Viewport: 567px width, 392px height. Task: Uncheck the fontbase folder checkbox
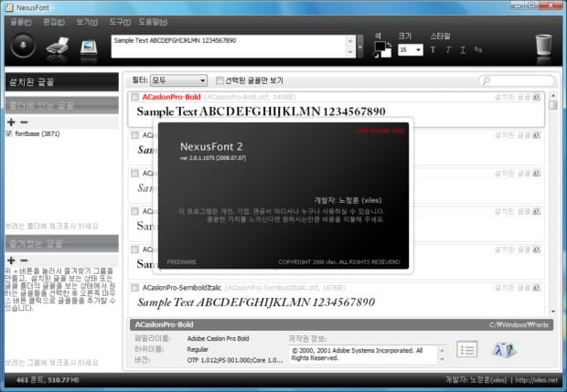coord(9,133)
